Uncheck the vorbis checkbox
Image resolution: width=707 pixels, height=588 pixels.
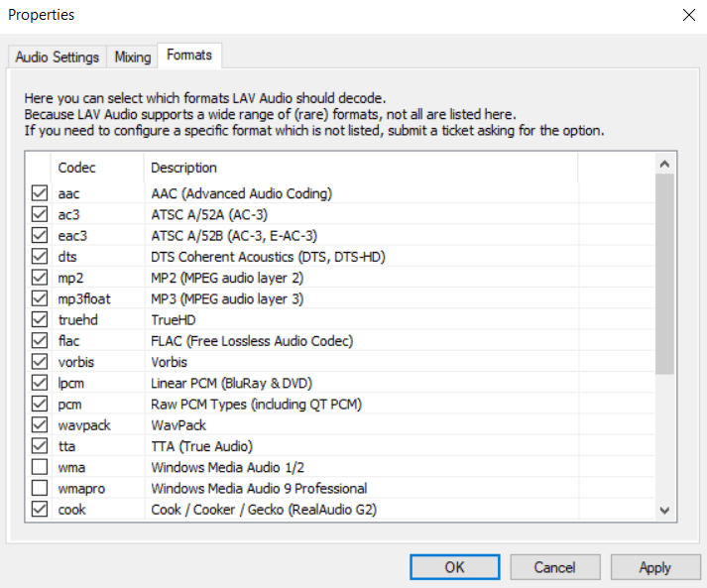coord(40,362)
